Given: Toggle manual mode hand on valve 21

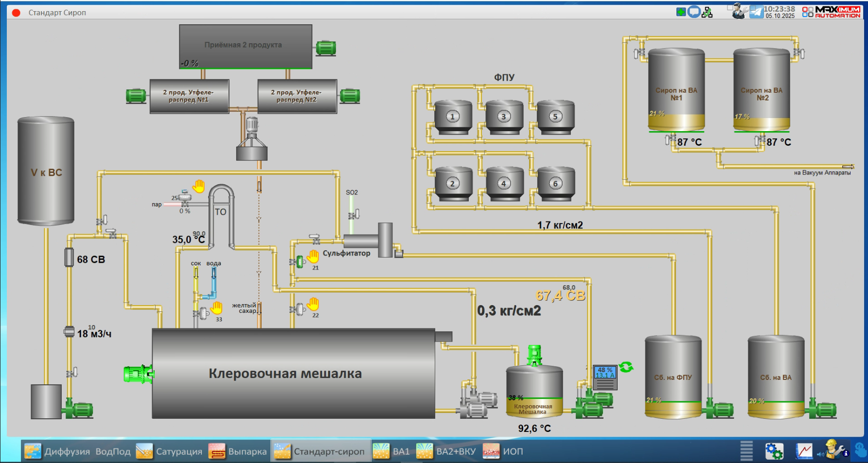Looking at the screenshot, I should coord(313,256).
